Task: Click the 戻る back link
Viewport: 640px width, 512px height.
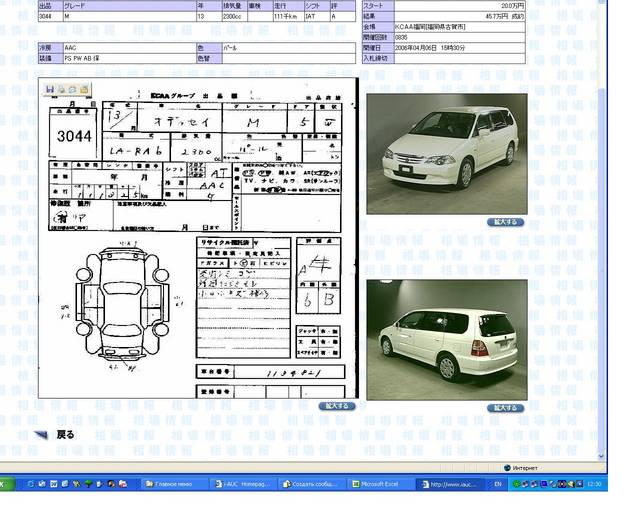Action: click(x=65, y=435)
